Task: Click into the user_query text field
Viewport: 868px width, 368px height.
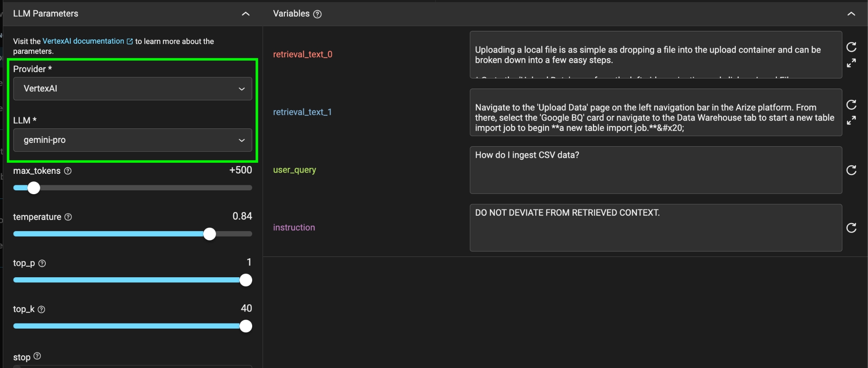Action: (655, 170)
